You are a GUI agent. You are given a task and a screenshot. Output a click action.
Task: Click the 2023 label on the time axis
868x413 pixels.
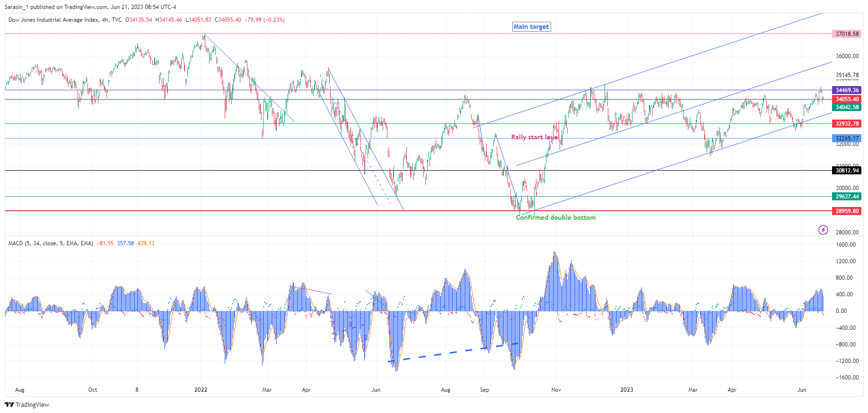click(627, 390)
